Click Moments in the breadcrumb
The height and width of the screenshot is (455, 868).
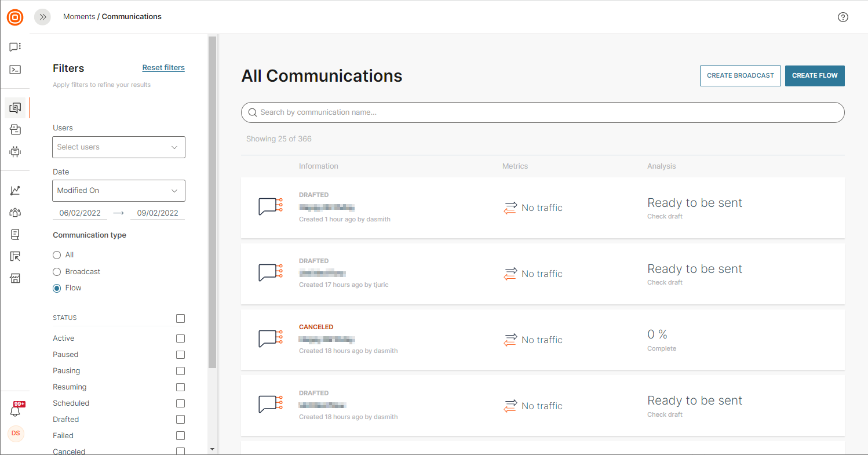tap(79, 17)
